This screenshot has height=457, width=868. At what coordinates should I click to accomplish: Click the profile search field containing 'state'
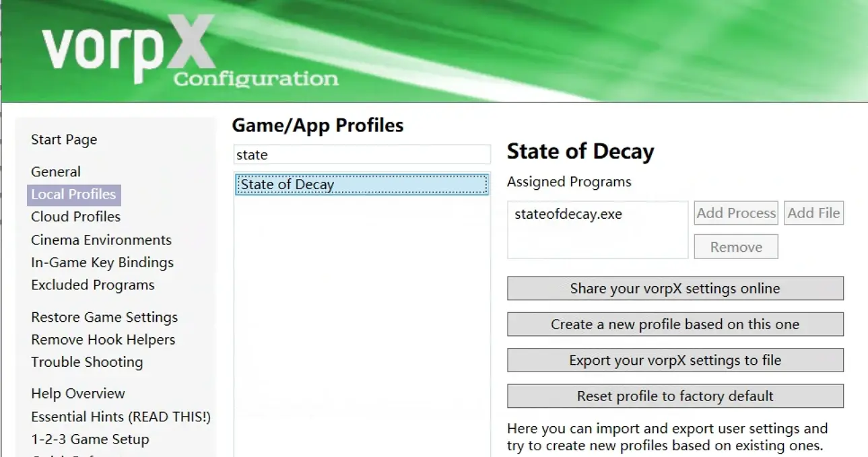coord(362,155)
